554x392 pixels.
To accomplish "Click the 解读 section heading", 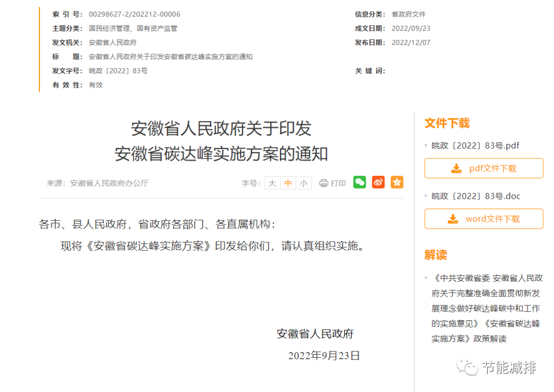I will 436,255.
